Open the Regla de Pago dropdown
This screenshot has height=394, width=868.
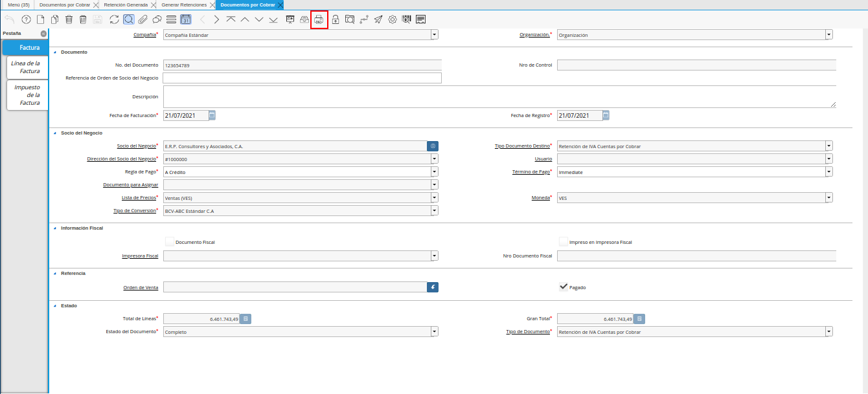click(x=435, y=172)
